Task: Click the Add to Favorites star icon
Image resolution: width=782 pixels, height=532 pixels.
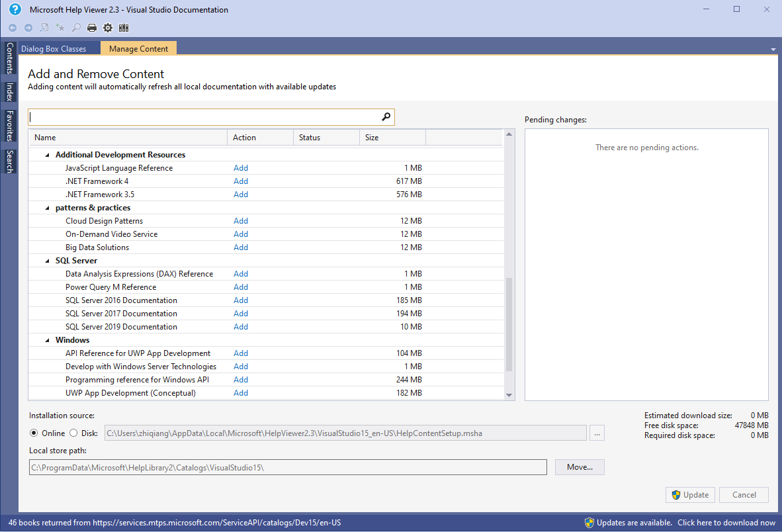Action: [60, 28]
